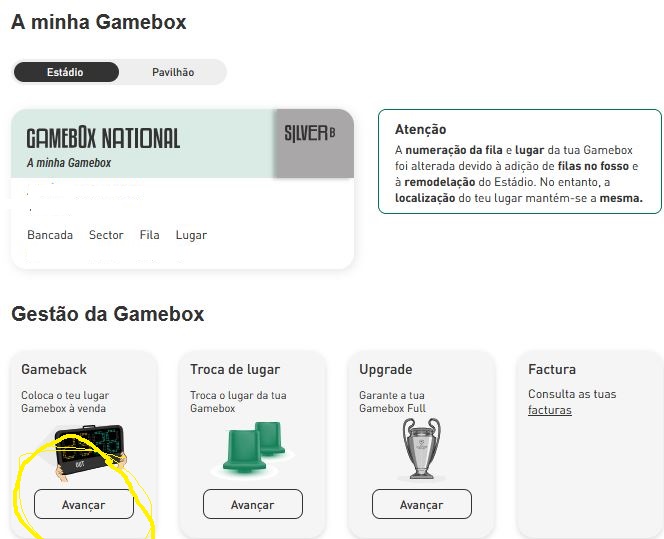Click the Champions League trophy image
664x539 pixels.
pyautogui.click(x=421, y=448)
